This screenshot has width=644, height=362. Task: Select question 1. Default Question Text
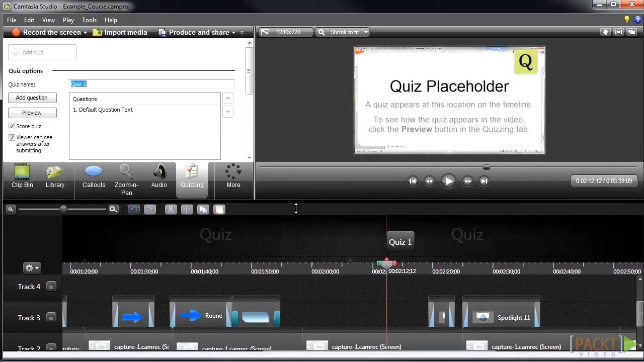point(103,110)
